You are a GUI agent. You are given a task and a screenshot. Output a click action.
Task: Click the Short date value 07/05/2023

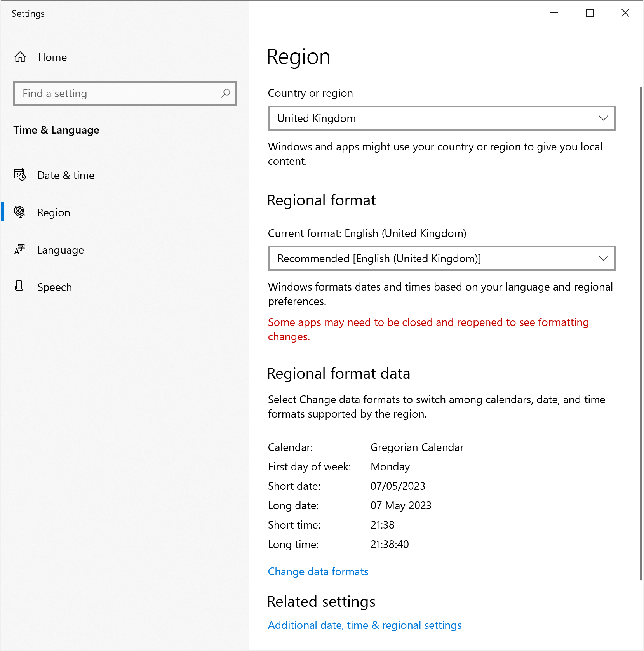click(398, 486)
